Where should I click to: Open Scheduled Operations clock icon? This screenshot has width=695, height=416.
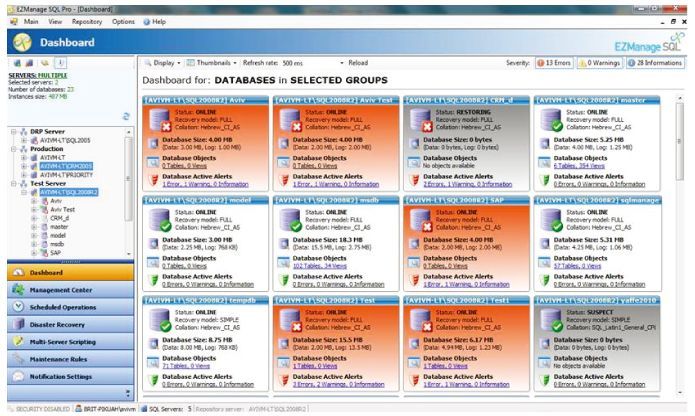(19, 307)
